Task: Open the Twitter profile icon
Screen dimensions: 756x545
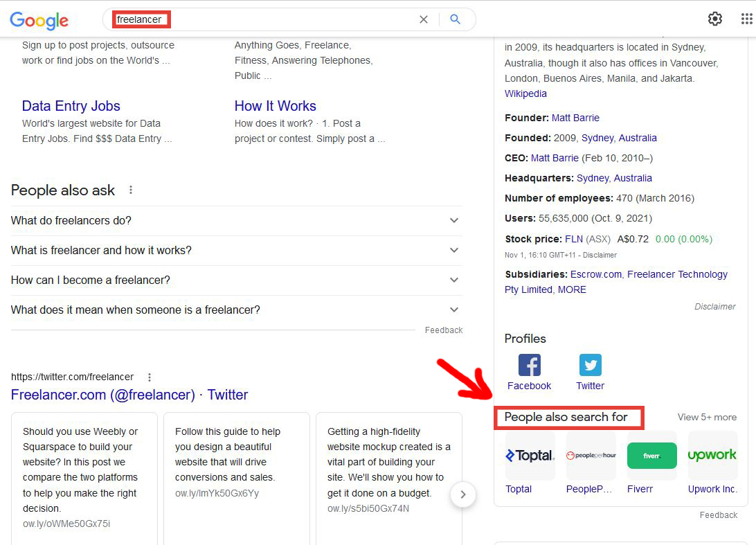Action: [x=590, y=365]
